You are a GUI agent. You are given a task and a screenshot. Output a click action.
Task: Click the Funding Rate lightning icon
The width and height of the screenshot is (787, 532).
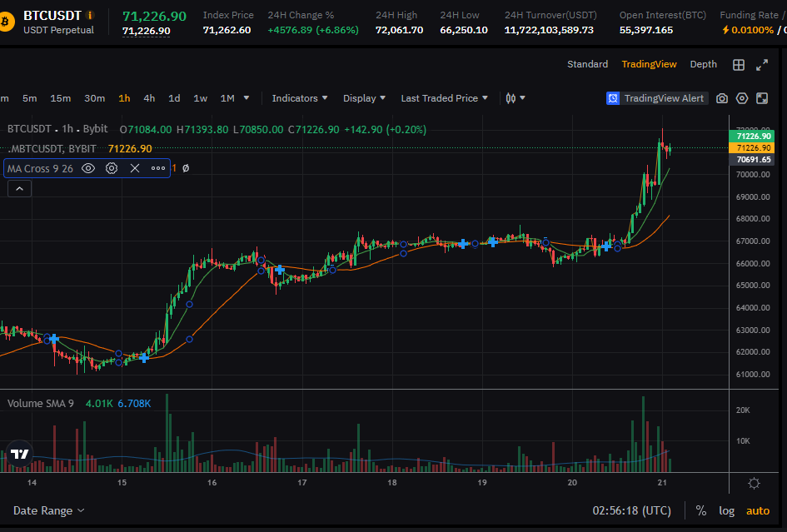coord(725,30)
